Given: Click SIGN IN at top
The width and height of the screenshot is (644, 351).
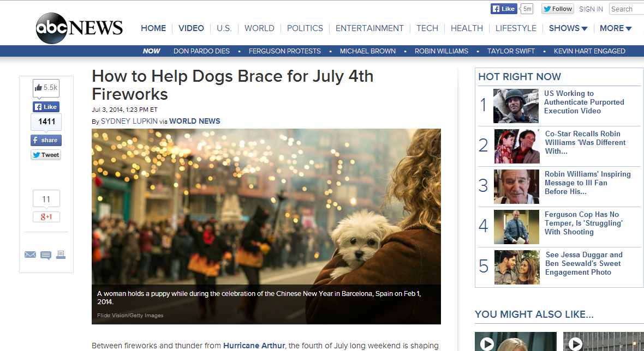Looking at the screenshot, I should pyautogui.click(x=591, y=9).
